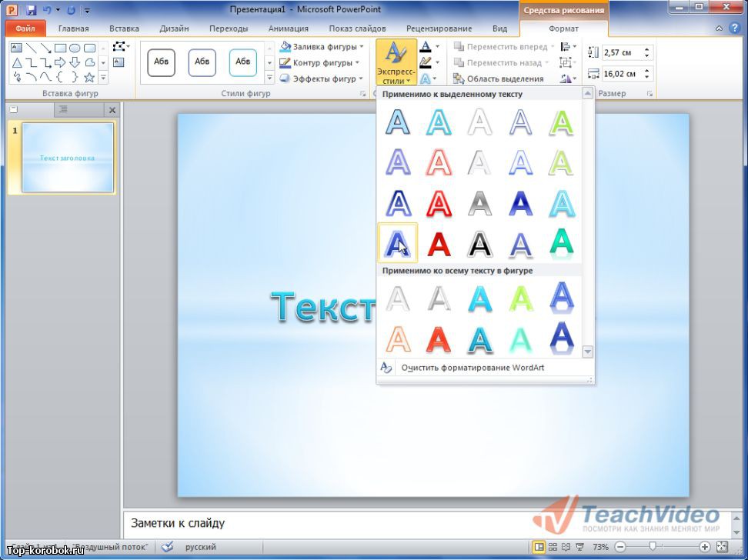
Task: Expand the Эффекты фигур menu
Action: (322, 78)
